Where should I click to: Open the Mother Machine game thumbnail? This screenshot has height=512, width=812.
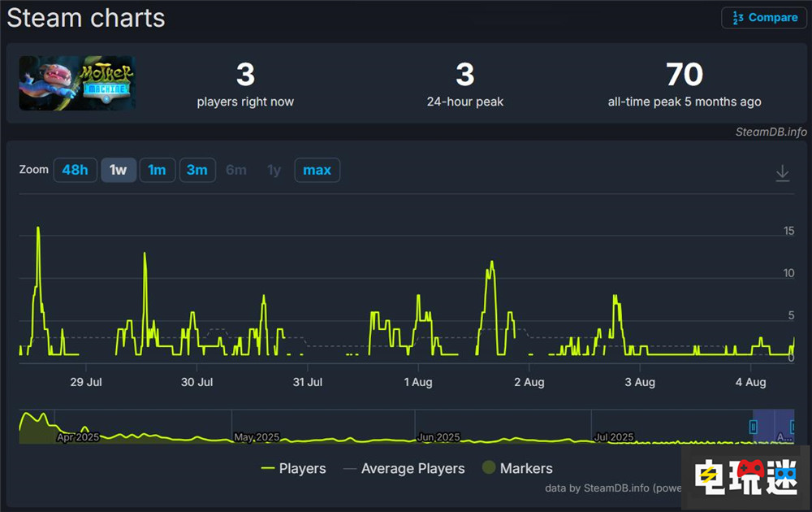(77, 83)
